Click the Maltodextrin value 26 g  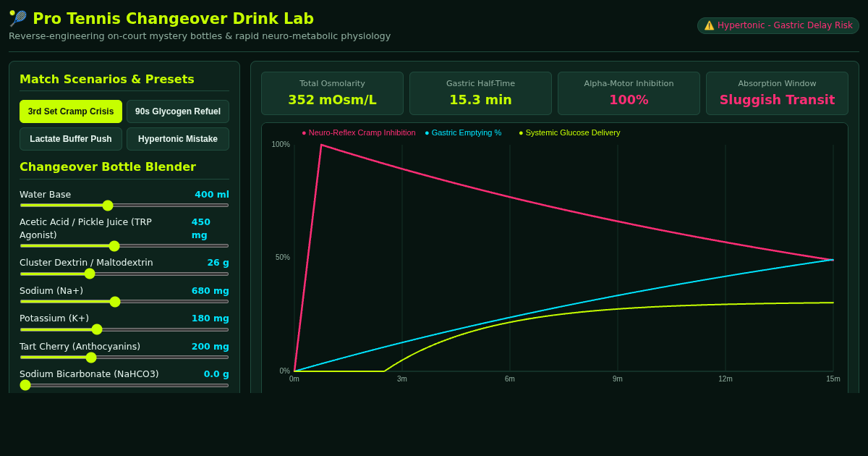(218, 262)
